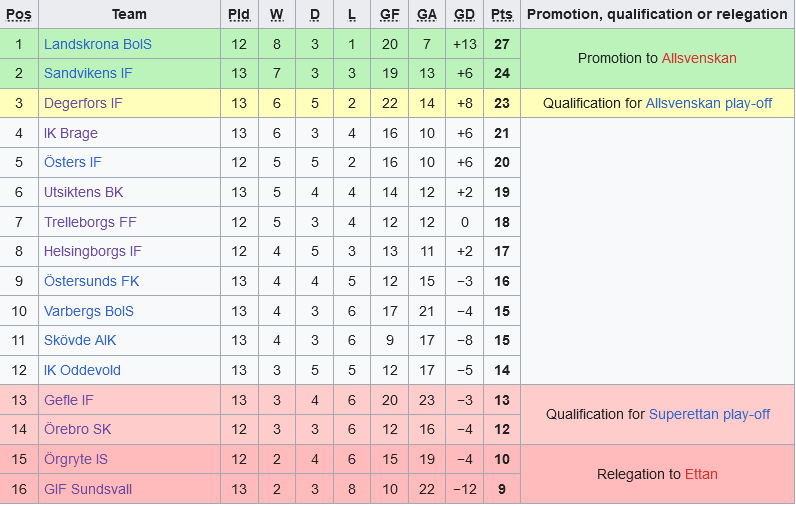Viewport: 796px width, 506px height.
Task: Click the red Allsvenskan promotion link
Action: pyautogui.click(x=699, y=58)
